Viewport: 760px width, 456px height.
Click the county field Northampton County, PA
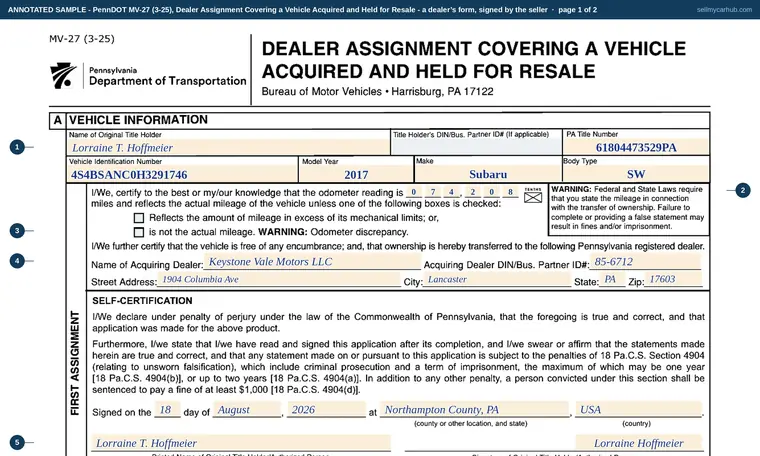coord(474,409)
